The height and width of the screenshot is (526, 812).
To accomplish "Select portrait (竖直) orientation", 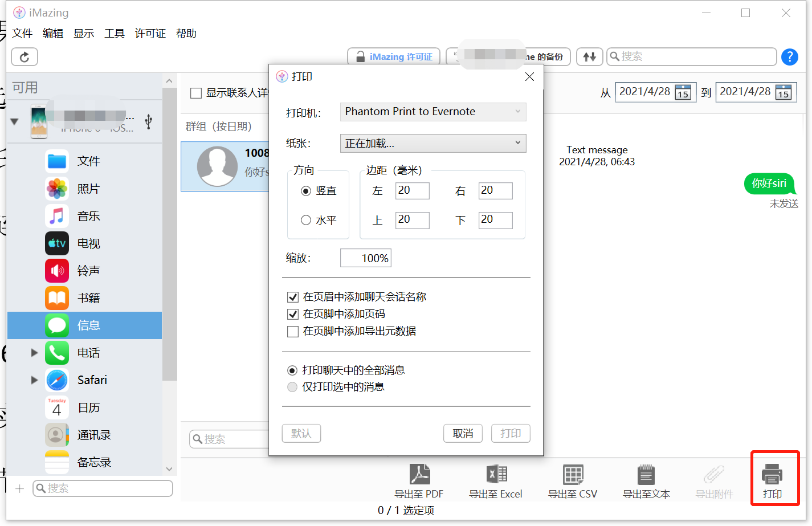I will 319,191.
